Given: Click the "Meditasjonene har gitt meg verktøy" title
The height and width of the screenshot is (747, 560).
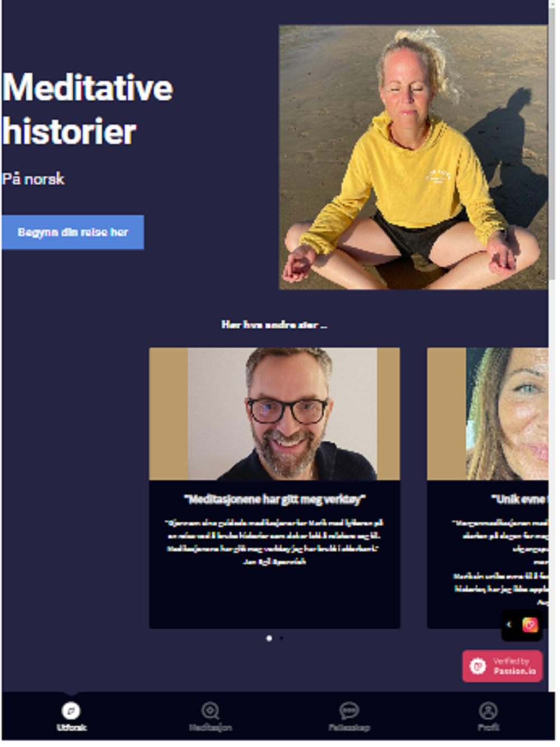Looking at the screenshot, I should coord(274,499).
